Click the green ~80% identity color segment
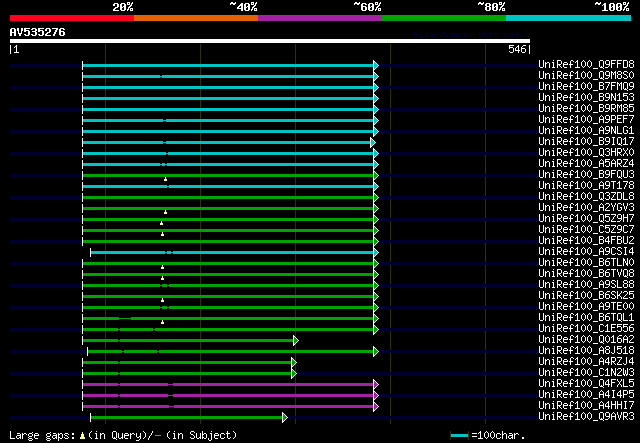Viewport: 640px width, 443px height. tap(444, 18)
